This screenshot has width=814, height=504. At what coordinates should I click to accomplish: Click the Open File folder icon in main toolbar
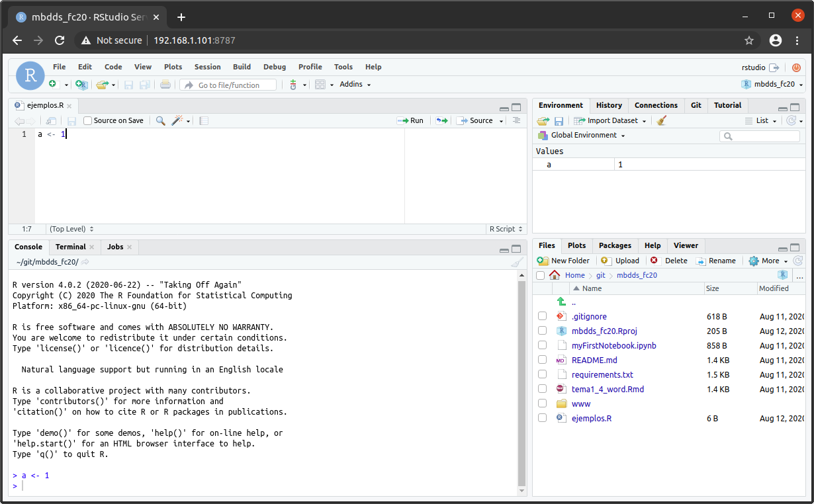point(102,85)
